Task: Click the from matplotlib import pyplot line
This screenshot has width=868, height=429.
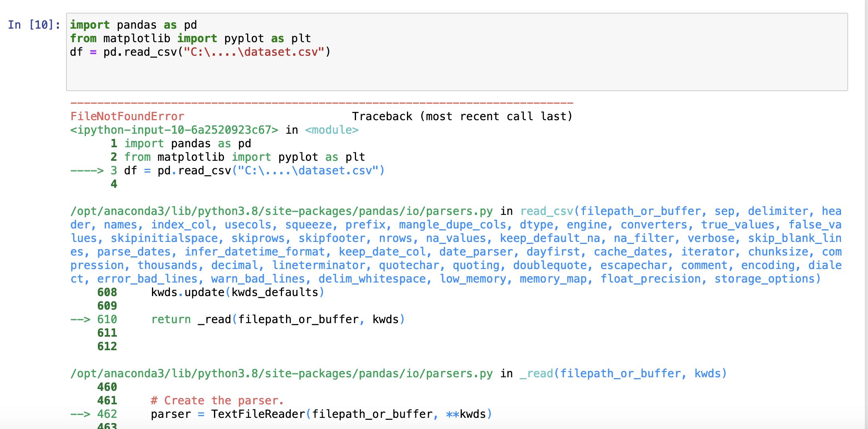Action: tap(190, 38)
